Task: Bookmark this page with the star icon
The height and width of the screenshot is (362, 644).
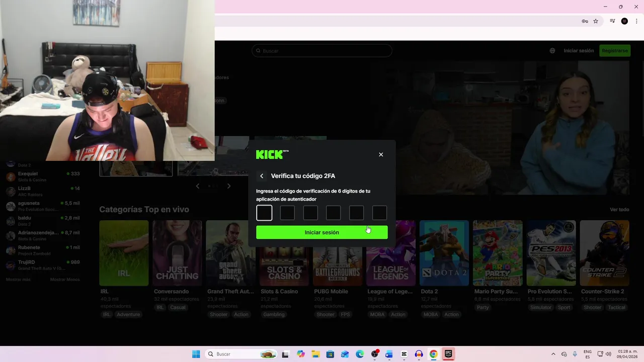Action: (596, 21)
